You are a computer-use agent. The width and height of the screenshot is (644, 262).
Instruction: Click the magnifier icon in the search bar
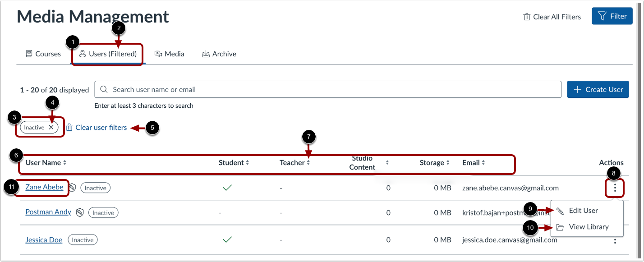[104, 89]
